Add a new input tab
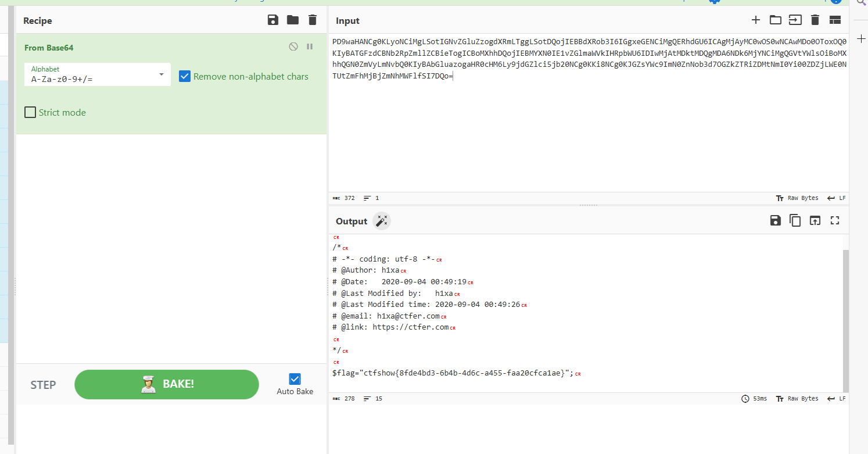This screenshot has height=454, width=868. pos(756,20)
